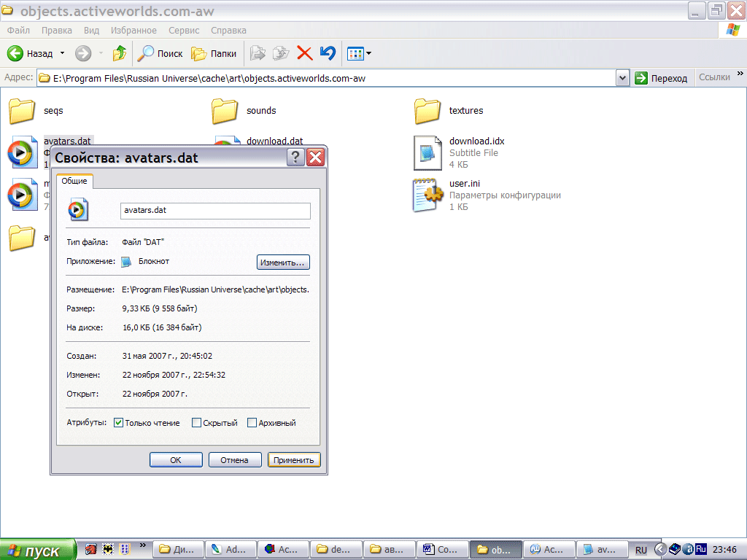Undo the last action in Explorer

pyautogui.click(x=328, y=53)
